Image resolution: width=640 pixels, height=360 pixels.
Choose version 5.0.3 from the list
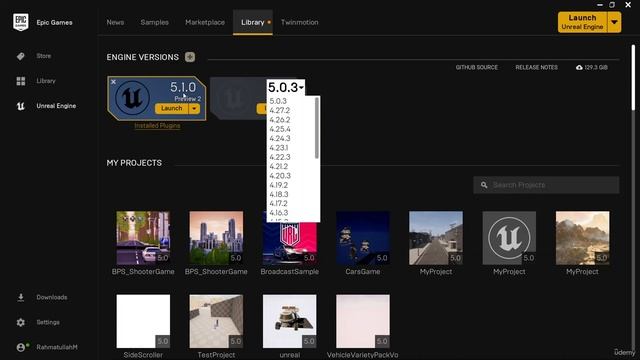click(x=278, y=101)
